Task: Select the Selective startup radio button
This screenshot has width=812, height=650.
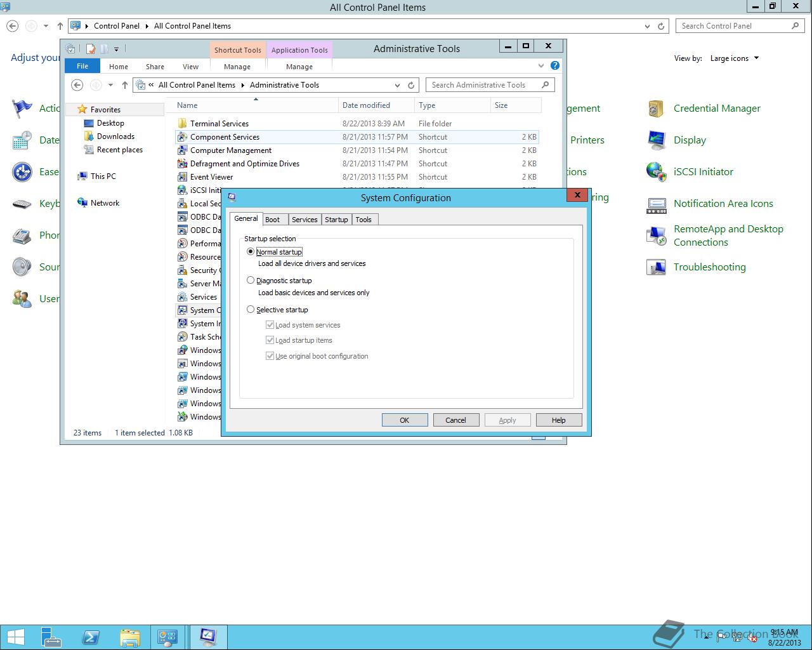Action: tap(251, 309)
